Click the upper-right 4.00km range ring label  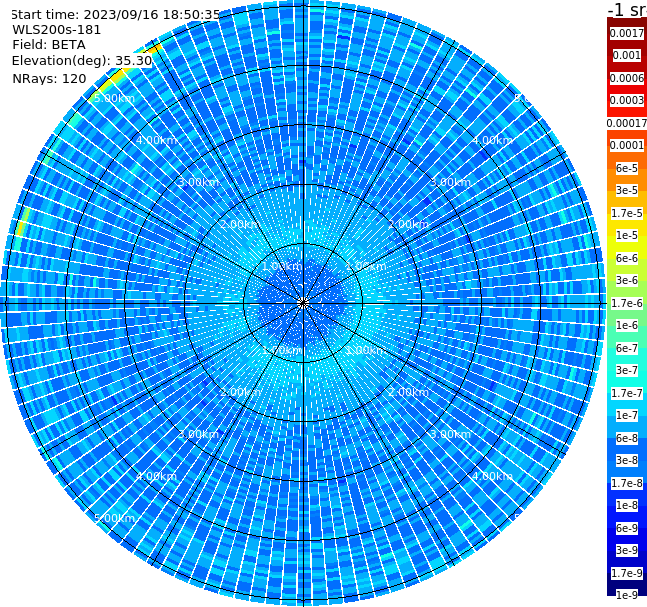pos(492,140)
